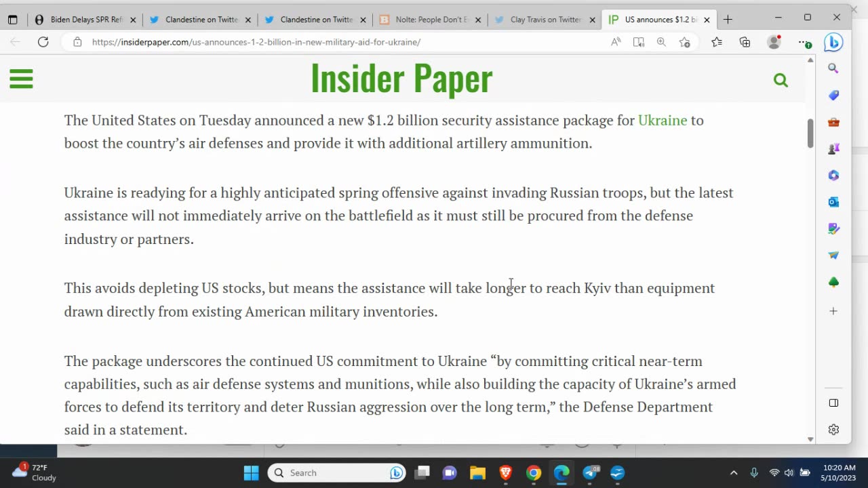Close the Nolte: People Don't tab
The image size is (868, 488).
click(x=478, y=20)
